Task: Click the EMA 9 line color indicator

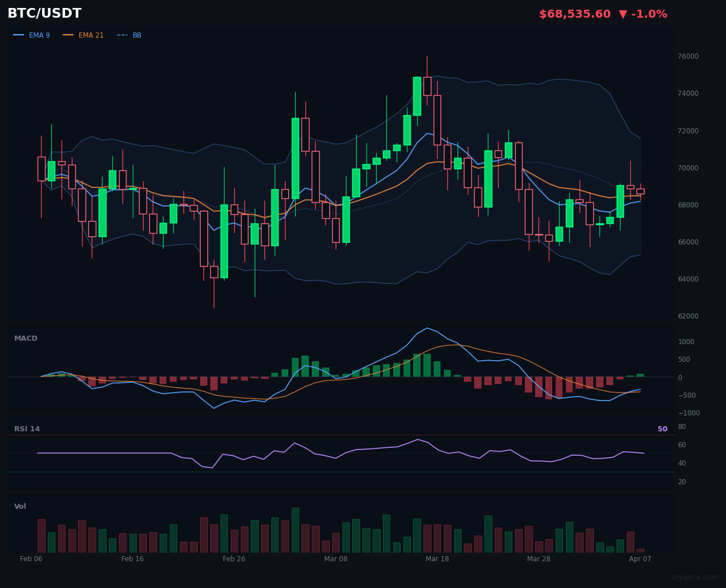Action: [18, 35]
